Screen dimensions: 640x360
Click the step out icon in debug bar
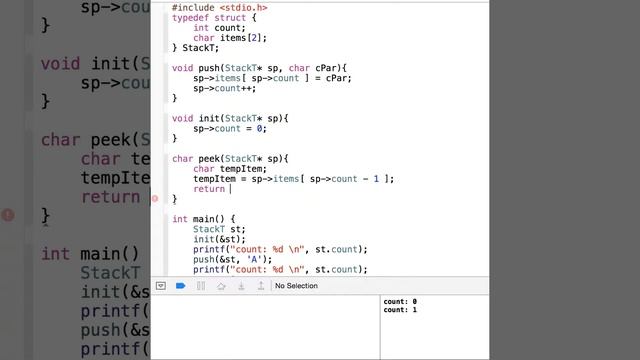point(261,286)
